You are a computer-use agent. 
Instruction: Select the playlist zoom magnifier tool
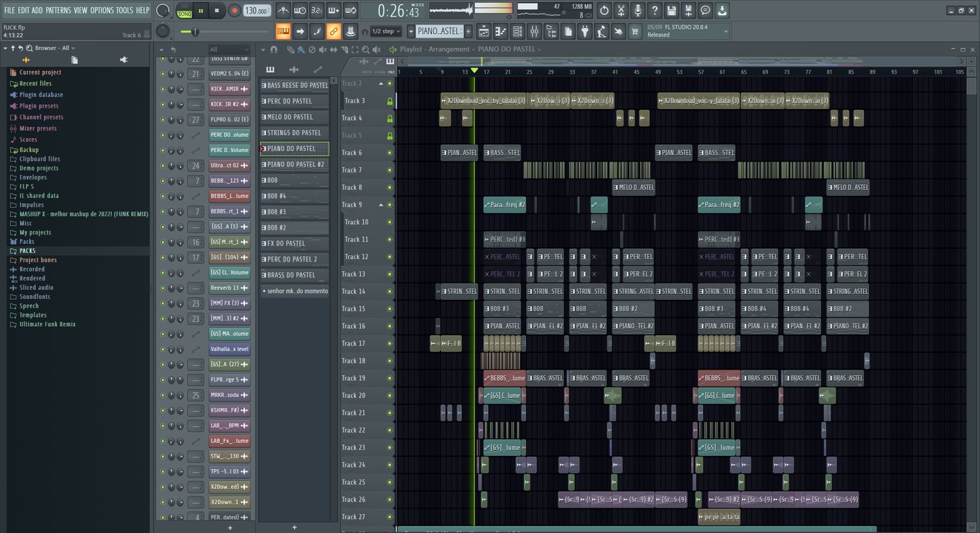pyautogui.click(x=365, y=50)
